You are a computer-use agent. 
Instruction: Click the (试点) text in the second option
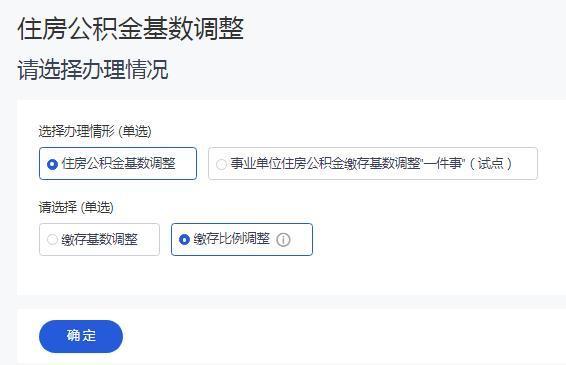click(x=491, y=164)
